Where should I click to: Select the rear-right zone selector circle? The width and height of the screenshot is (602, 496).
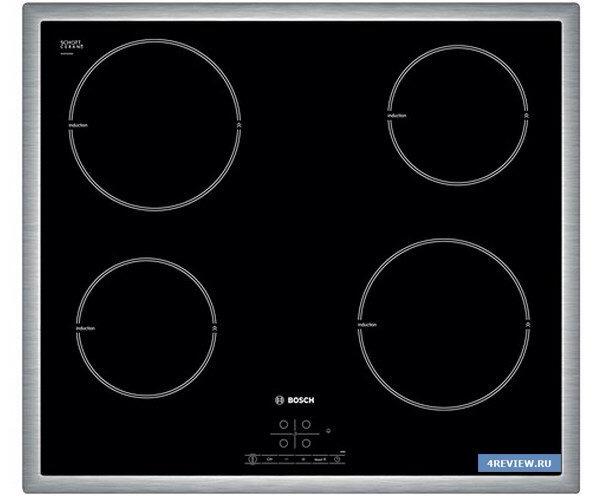306,423
